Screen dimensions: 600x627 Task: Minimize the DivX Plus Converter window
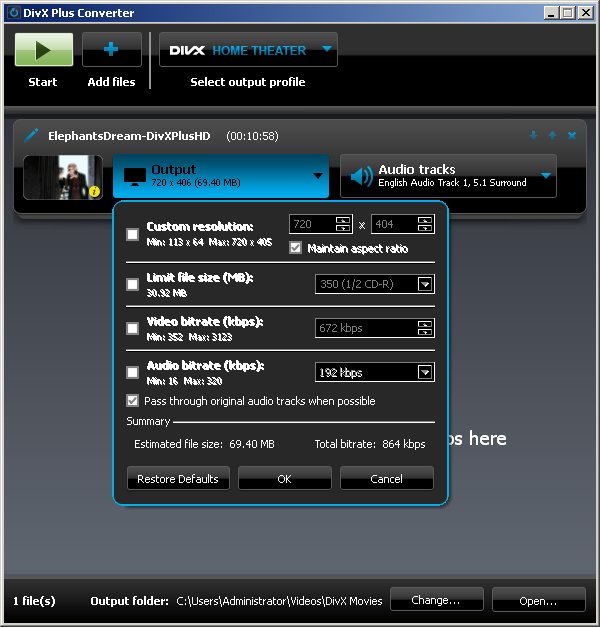(x=551, y=13)
